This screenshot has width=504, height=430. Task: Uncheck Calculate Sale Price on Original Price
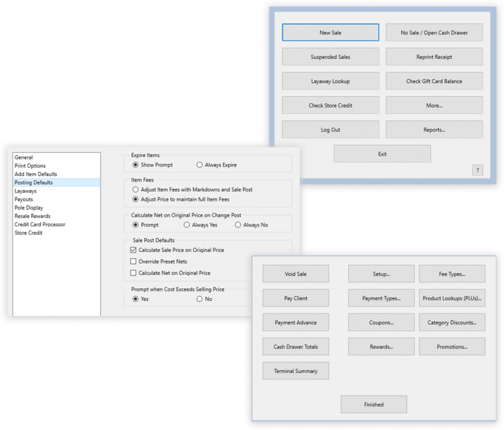coord(134,250)
